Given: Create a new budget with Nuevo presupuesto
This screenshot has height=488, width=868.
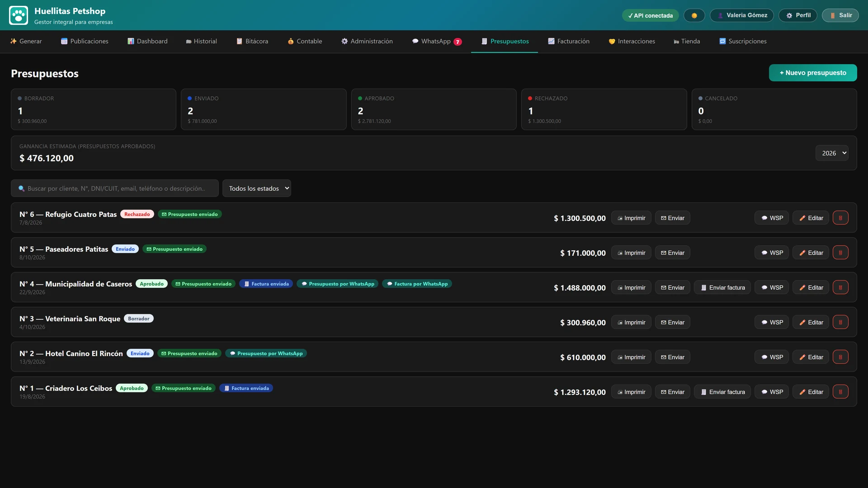Looking at the screenshot, I should [812, 73].
